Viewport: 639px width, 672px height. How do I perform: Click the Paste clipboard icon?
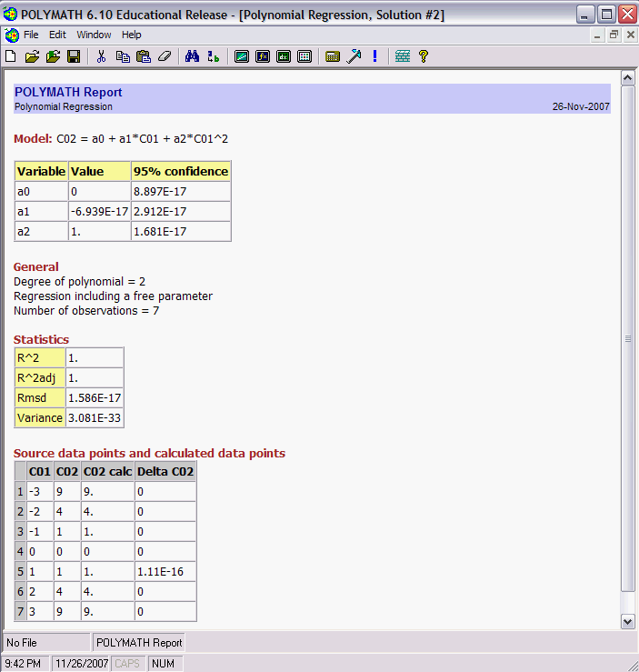(143, 56)
